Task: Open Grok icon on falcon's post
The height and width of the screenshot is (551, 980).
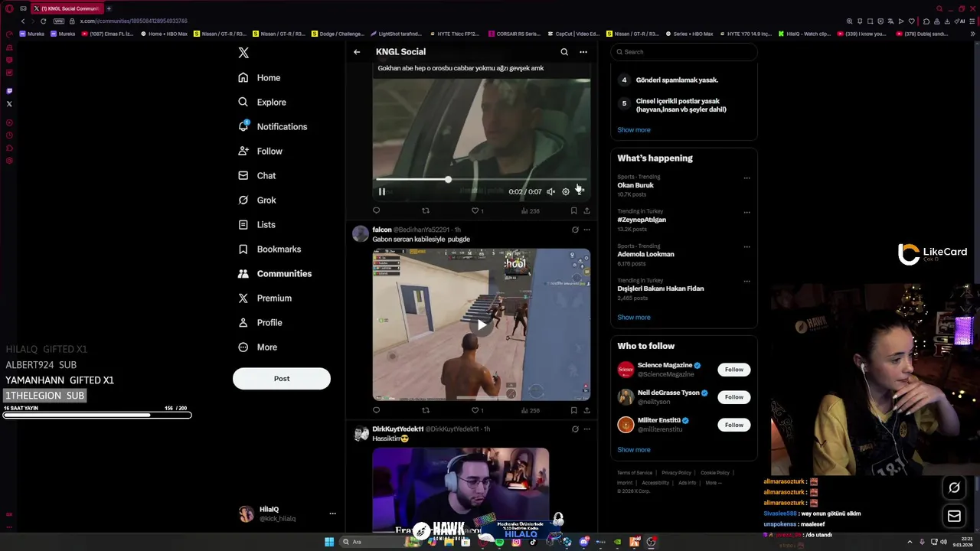Action: pos(575,230)
